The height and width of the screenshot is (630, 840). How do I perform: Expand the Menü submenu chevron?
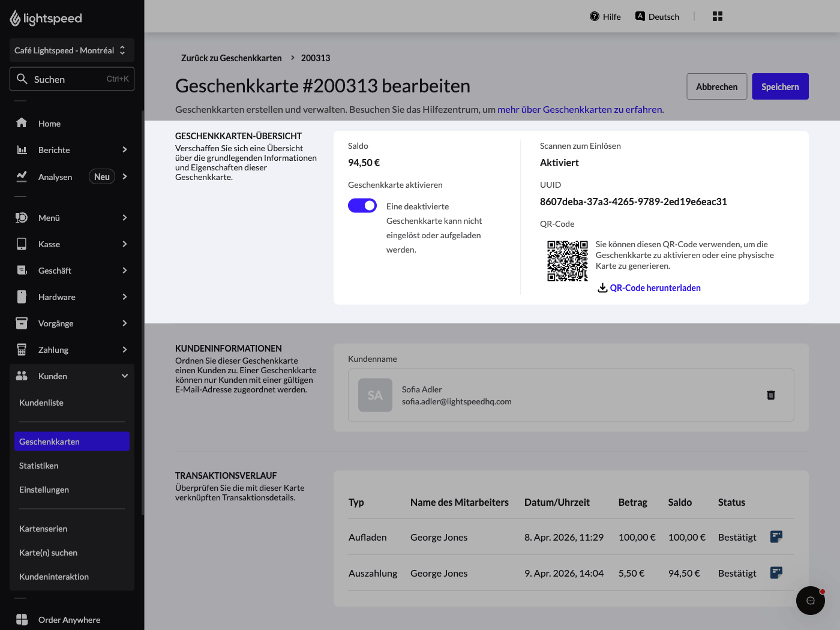point(125,217)
